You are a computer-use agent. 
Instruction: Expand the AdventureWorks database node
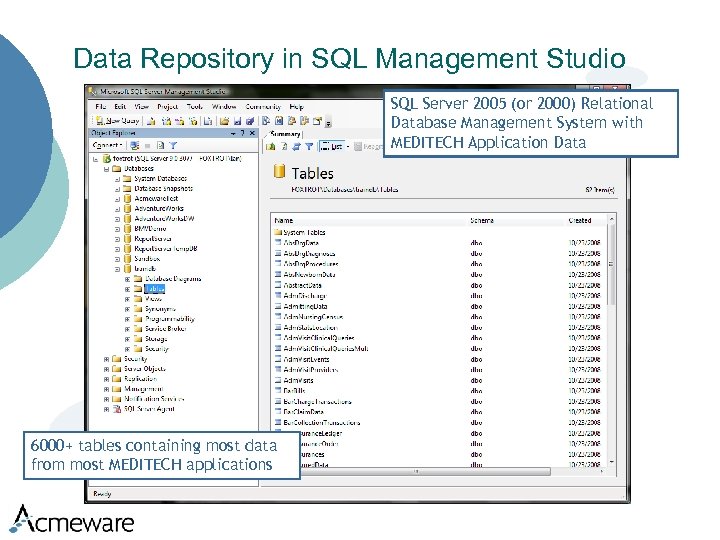pos(117,209)
